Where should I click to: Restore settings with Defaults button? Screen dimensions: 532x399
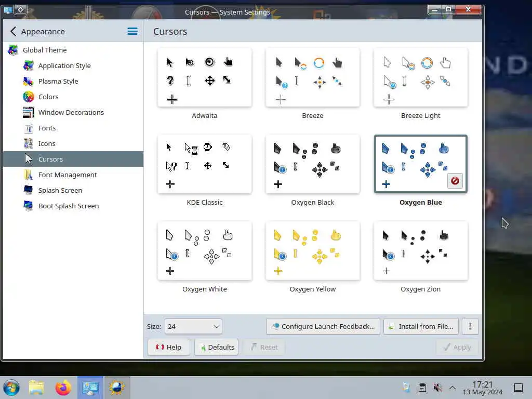(x=217, y=347)
